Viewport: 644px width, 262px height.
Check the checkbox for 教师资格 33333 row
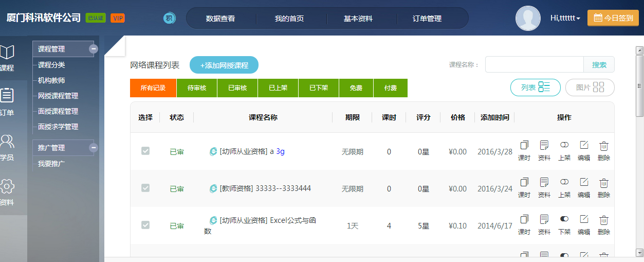pyautogui.click(x=145, y=188)
